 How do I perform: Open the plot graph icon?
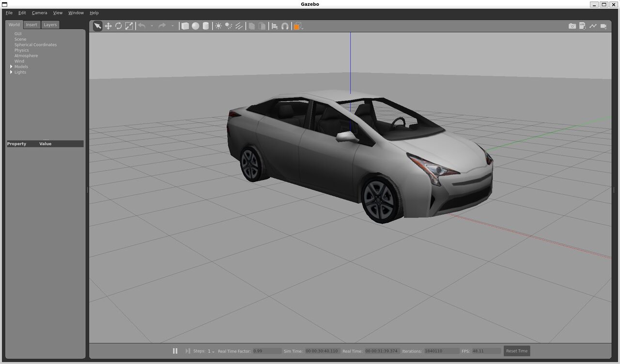(593, 26)
